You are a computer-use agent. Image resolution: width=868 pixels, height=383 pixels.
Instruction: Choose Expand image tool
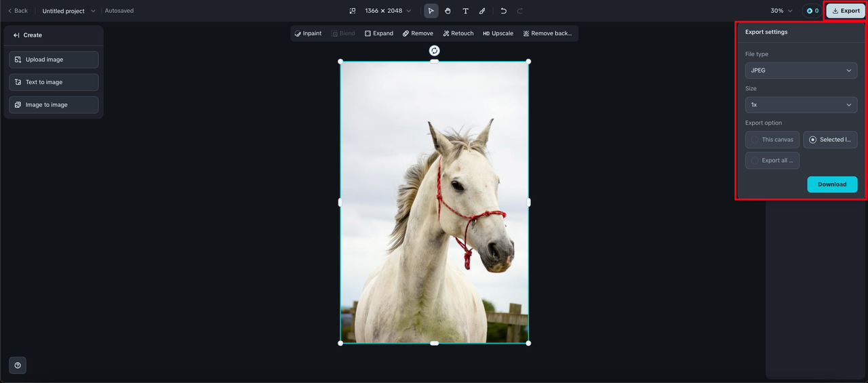379,33
